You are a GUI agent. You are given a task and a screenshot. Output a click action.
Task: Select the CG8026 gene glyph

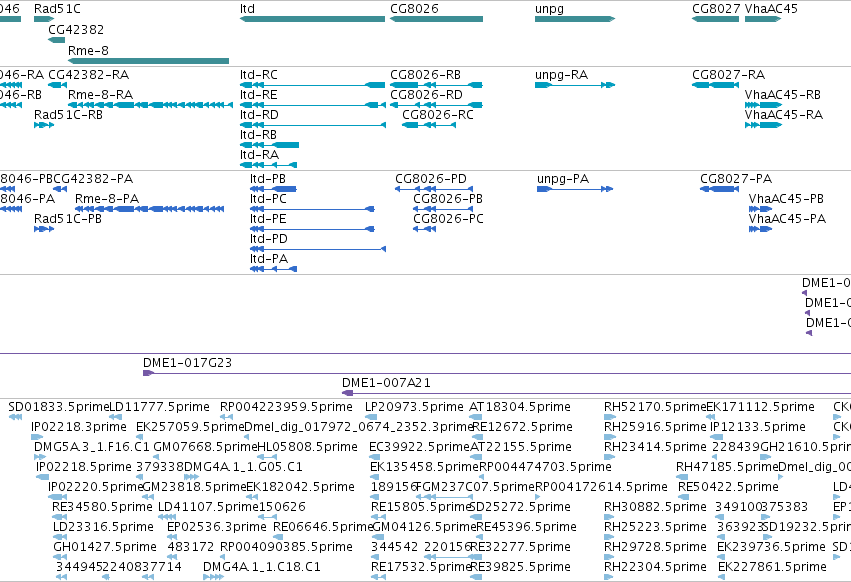coord(436,19)
